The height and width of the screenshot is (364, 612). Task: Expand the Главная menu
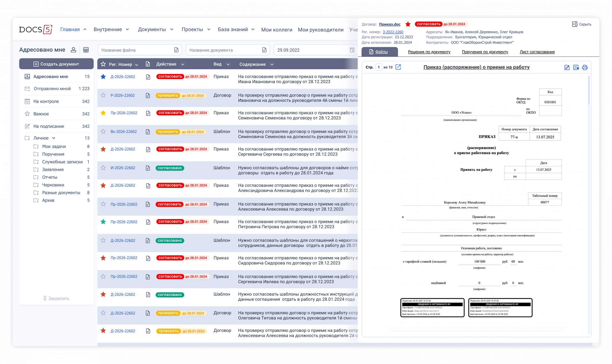coord(73,30)
